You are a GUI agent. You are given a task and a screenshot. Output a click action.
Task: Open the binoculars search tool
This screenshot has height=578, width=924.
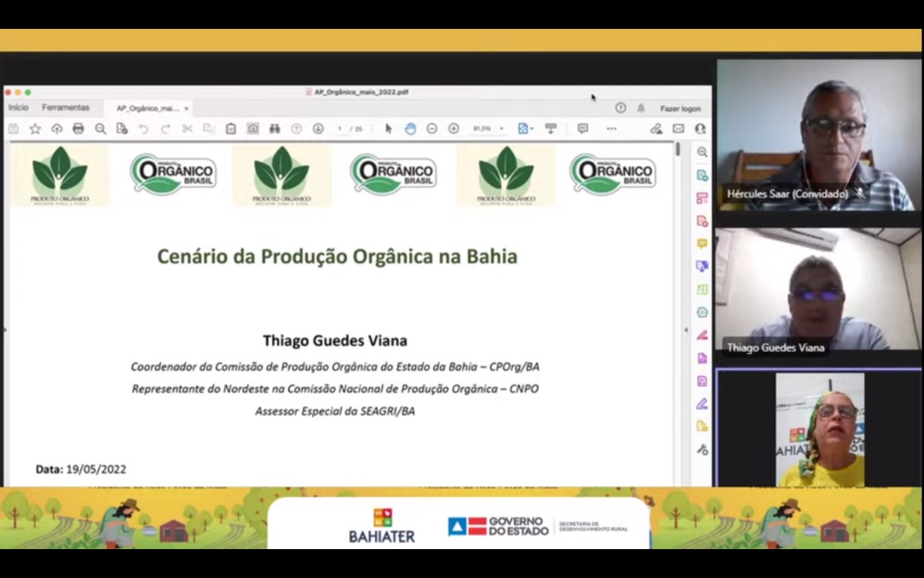point(274,129)
